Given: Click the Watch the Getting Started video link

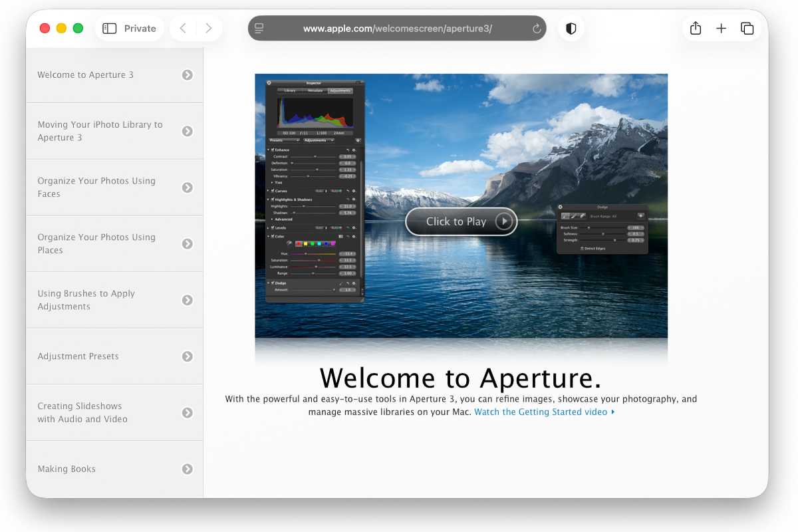Looking at the screenshot, I should (543, 412).
